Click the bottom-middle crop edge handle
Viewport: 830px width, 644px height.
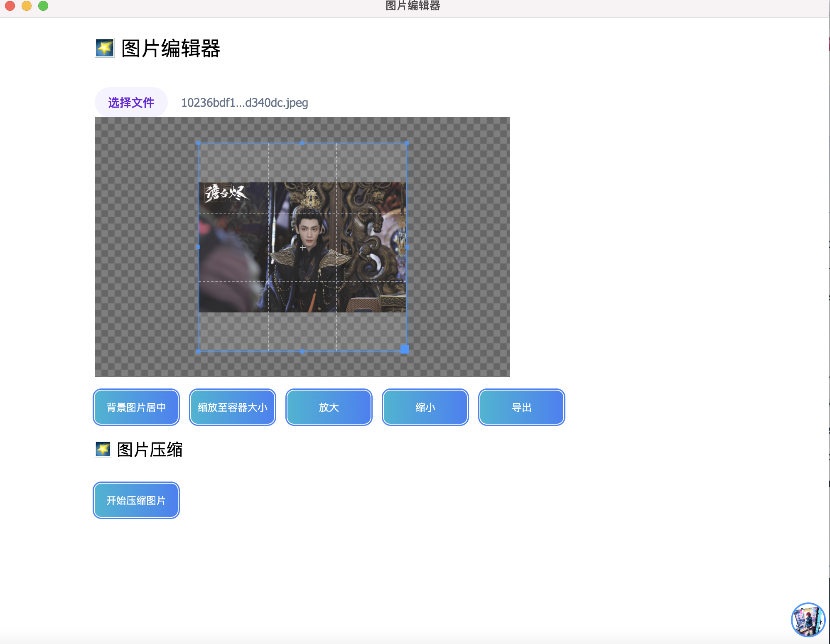[302, 351]
